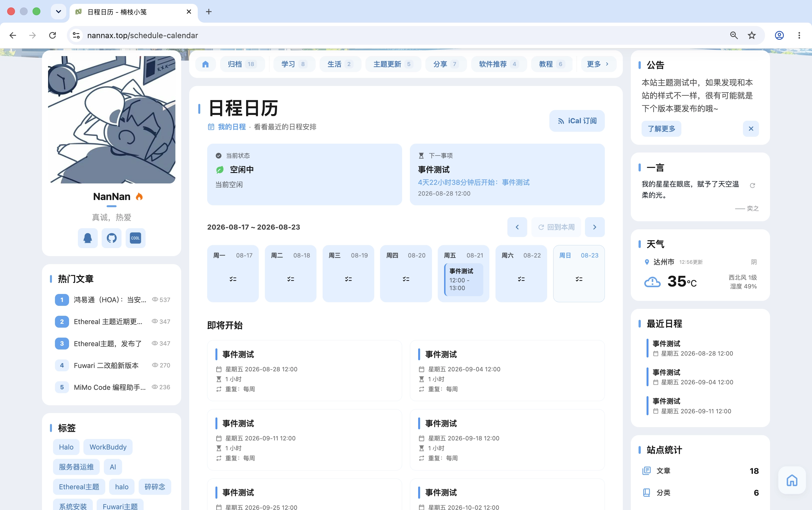Click the checklist icon in 周一 08-17 cell
Viewport: 812px width, 510px height.
pos(233,279)
